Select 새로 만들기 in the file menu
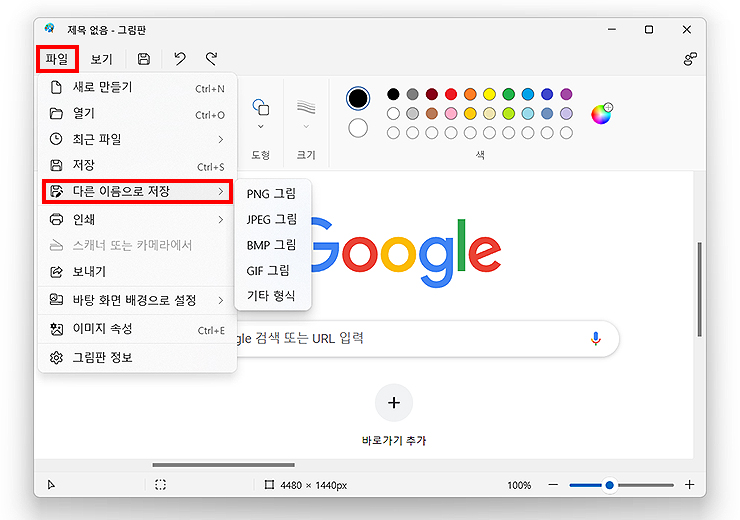 pos(137,87)
